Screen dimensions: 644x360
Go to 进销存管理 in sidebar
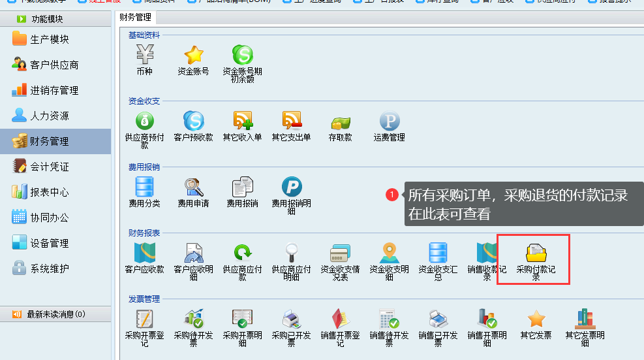click(54, 90)
